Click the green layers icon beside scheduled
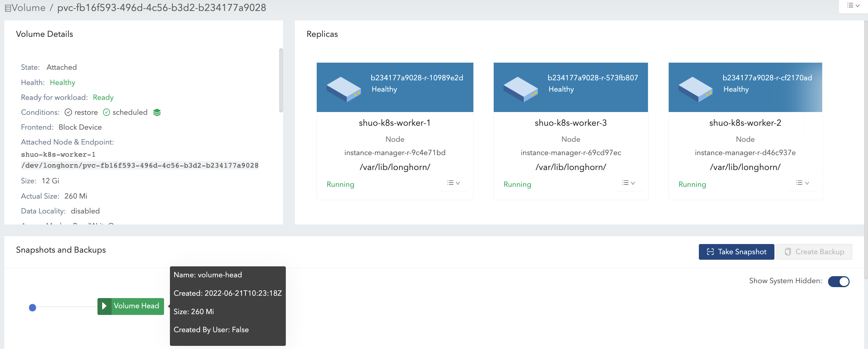This screenshot has height=349, width=868. click(x=157, y=112)
